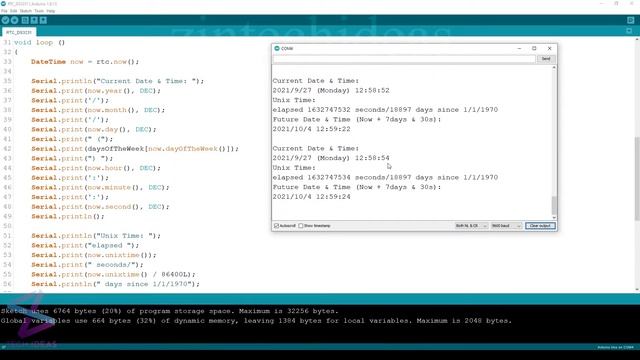The image size is (640, 360).
Task: Click the Verify sketch checkmark icon
Action: [5, 20]
